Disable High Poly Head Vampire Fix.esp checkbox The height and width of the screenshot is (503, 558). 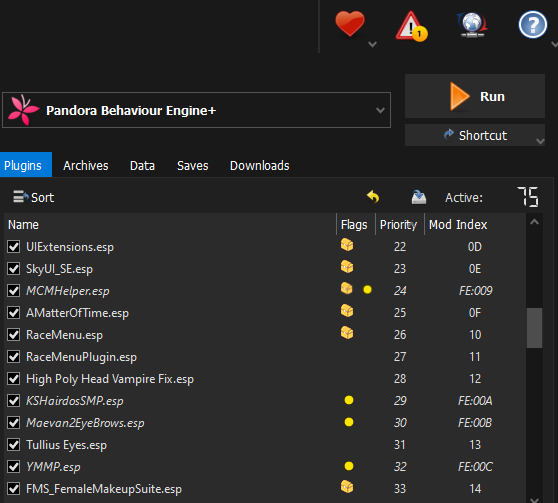(14, 379)
